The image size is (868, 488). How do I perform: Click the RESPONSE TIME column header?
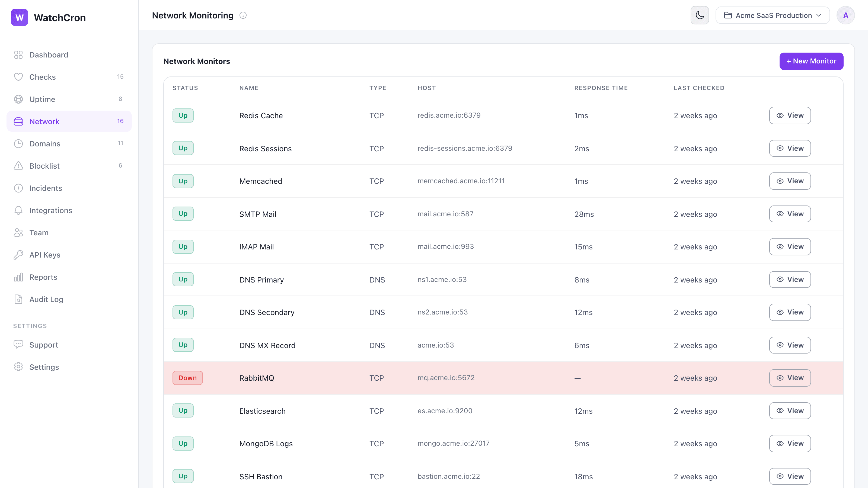coord(601,88)
